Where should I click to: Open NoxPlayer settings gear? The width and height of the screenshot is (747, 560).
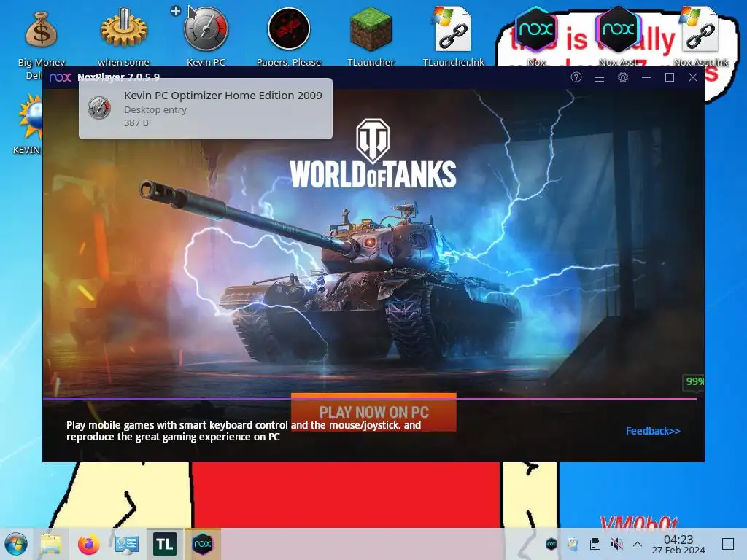623,77
